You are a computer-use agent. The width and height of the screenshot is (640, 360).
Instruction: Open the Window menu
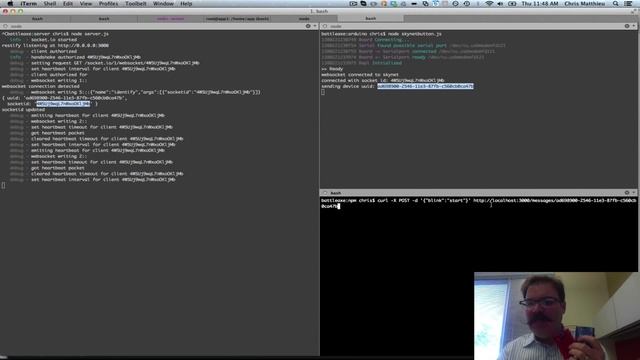point(163,4)
